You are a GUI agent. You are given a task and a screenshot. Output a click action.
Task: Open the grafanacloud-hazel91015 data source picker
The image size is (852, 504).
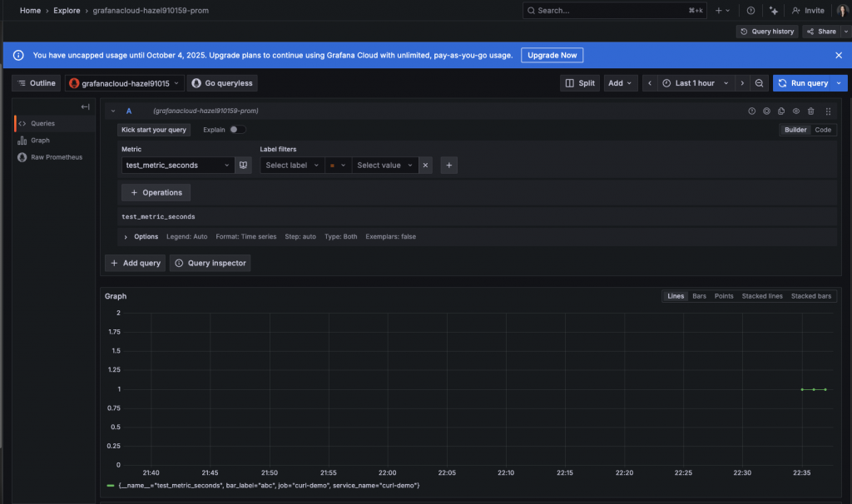(125, 83)
